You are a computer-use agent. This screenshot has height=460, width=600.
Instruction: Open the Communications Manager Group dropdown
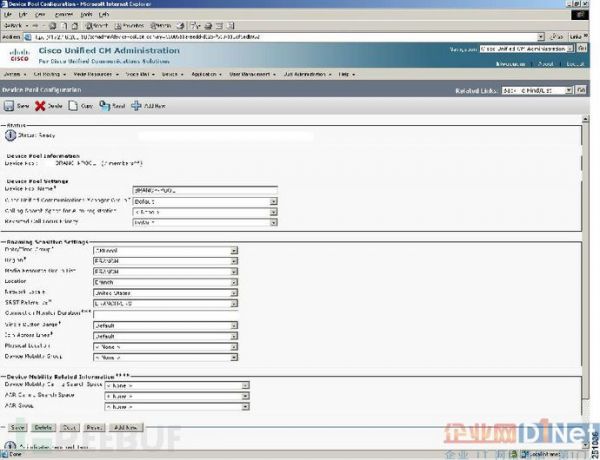[x=205, y=201]
